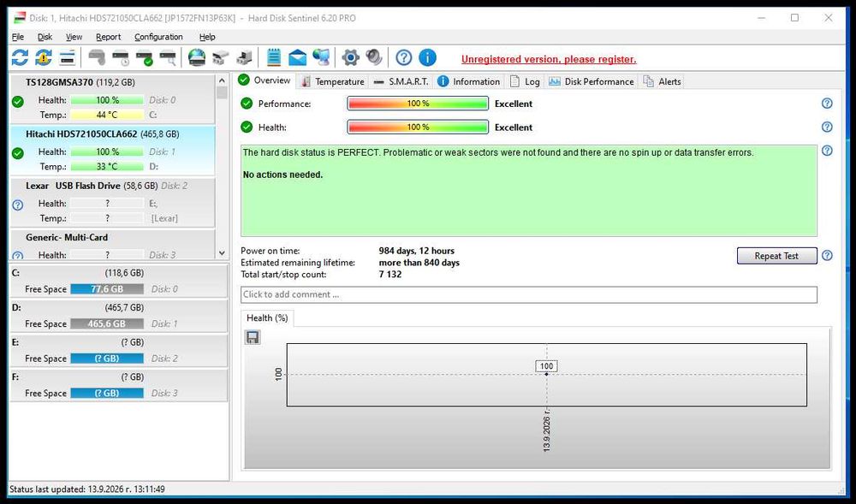Open the Disk menu
This screenshot has height=504, width=856.
45,37
